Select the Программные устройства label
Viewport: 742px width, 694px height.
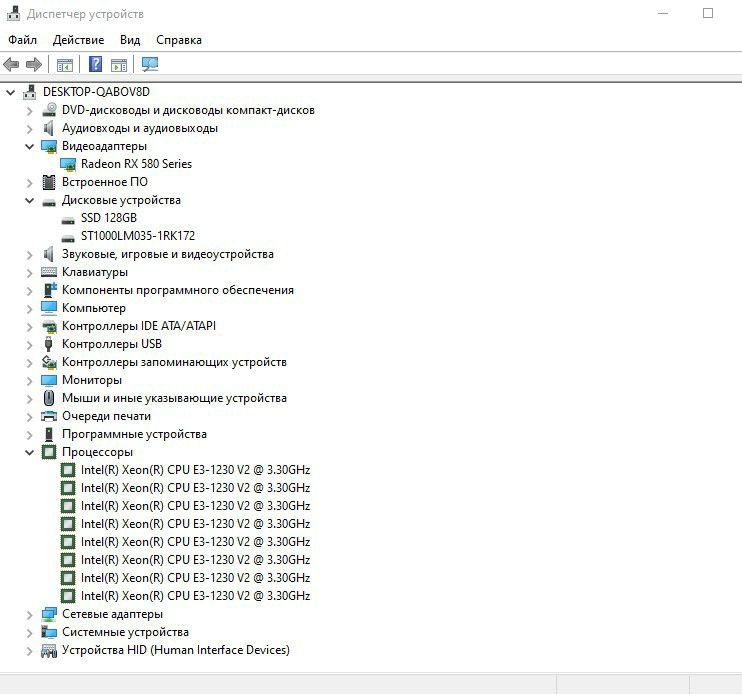pos(134,434)
